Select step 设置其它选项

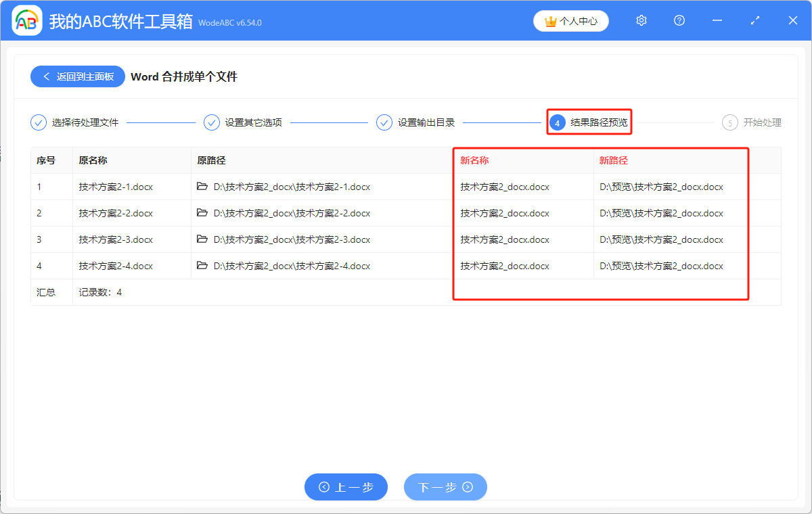244,122
